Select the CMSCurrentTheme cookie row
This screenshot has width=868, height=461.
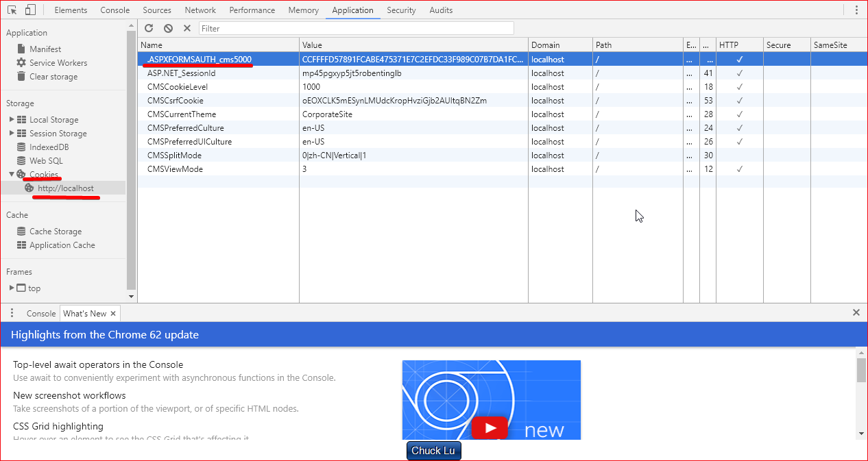coord(503,114)
